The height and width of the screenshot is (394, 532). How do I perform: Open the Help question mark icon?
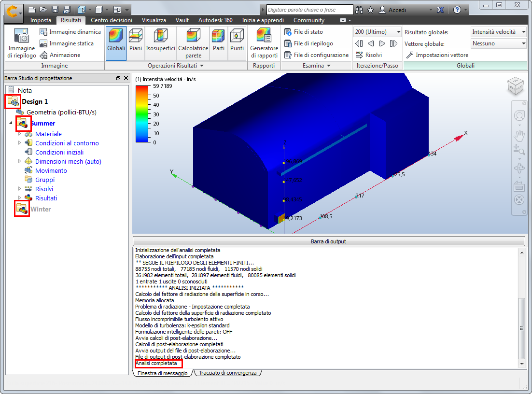coord(457,10)
